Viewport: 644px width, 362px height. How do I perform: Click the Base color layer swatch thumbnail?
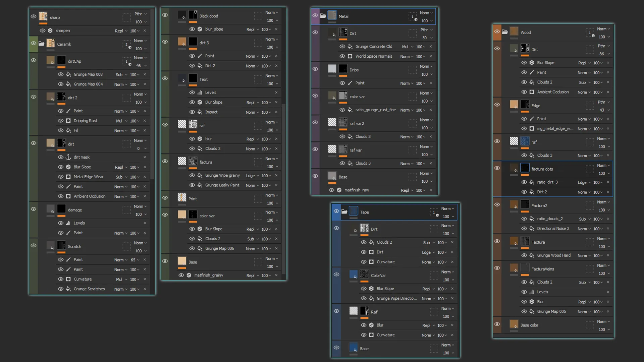(x=514, y=324)
